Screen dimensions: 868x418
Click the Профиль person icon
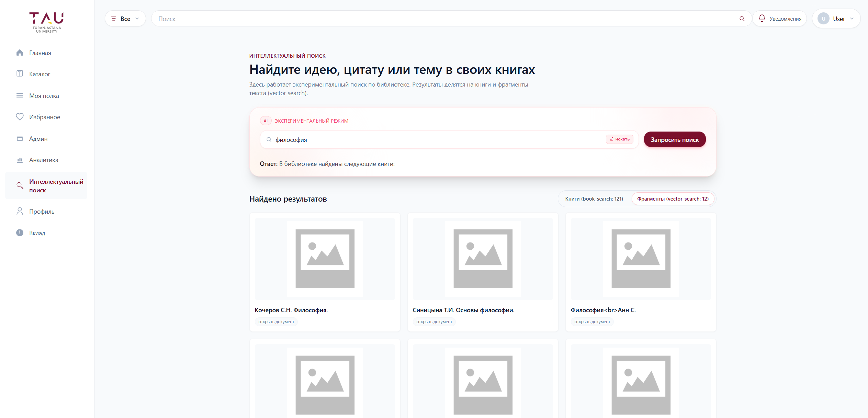pos(20,211)
